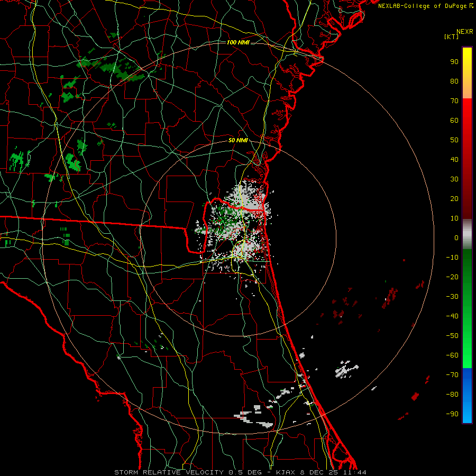Image resolution: width=476 pixels, height=476 pixels.
Task: Click the -30 value on the velocity scale
Action: (x=452, y=297)
